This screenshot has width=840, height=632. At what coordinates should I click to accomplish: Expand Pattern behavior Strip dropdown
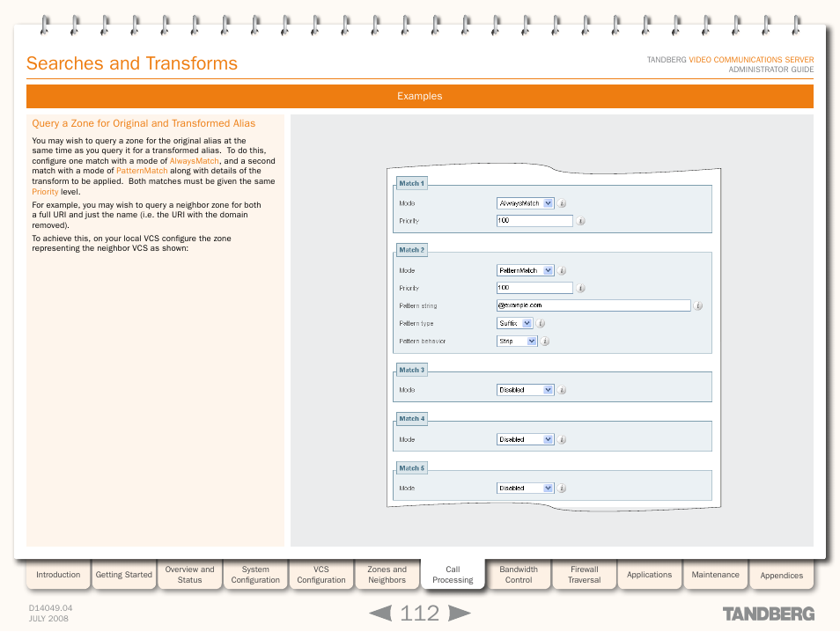[518, 342]
